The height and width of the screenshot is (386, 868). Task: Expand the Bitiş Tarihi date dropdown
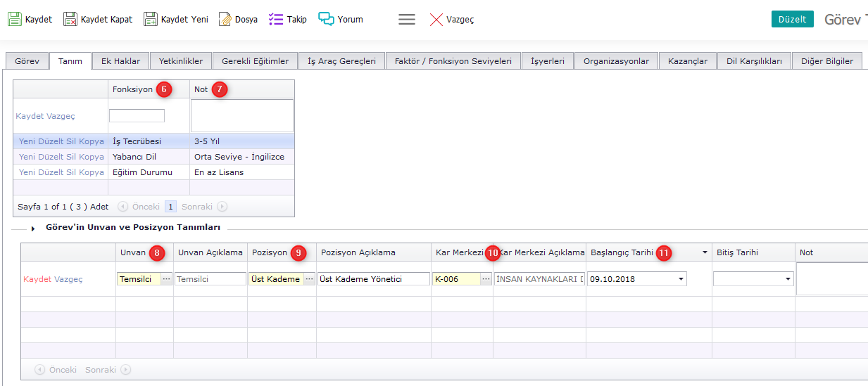[787, 279]
